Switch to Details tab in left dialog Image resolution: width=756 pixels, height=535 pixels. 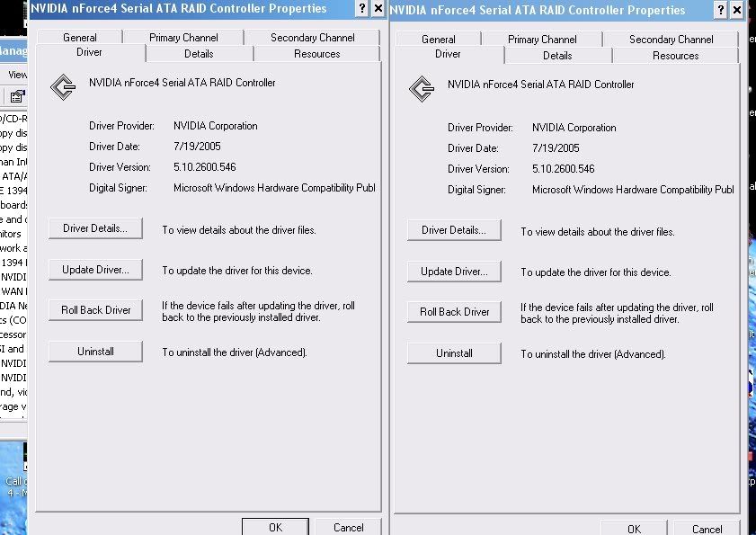[x=200, y=54]
